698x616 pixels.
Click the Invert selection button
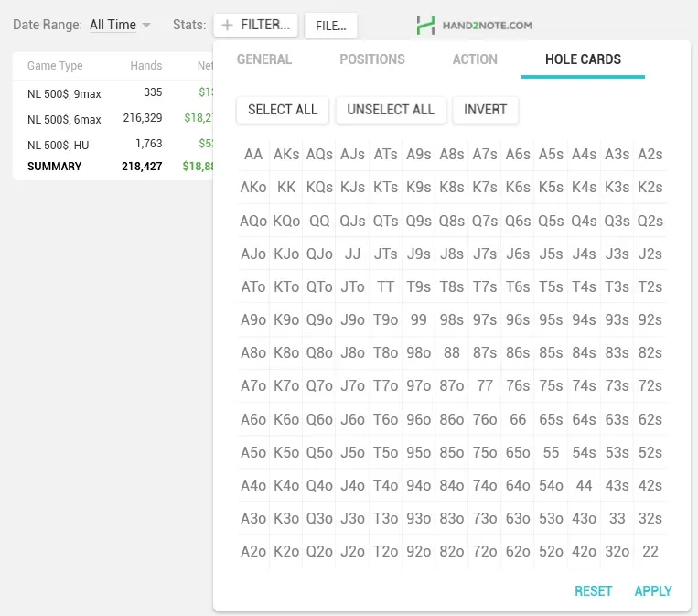485,110
